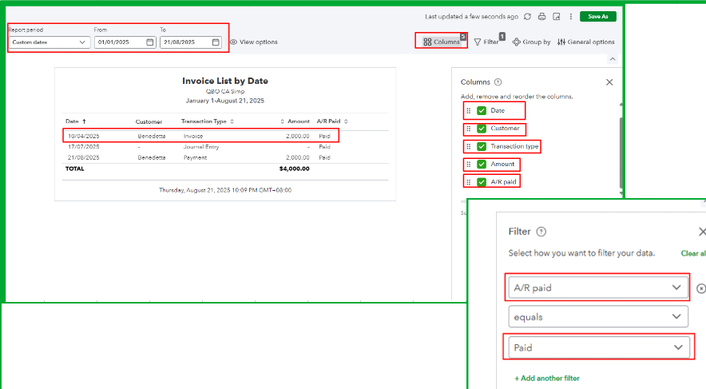706x389 pixels.
Task: Open General options settings
Action: tap(586, 42)
